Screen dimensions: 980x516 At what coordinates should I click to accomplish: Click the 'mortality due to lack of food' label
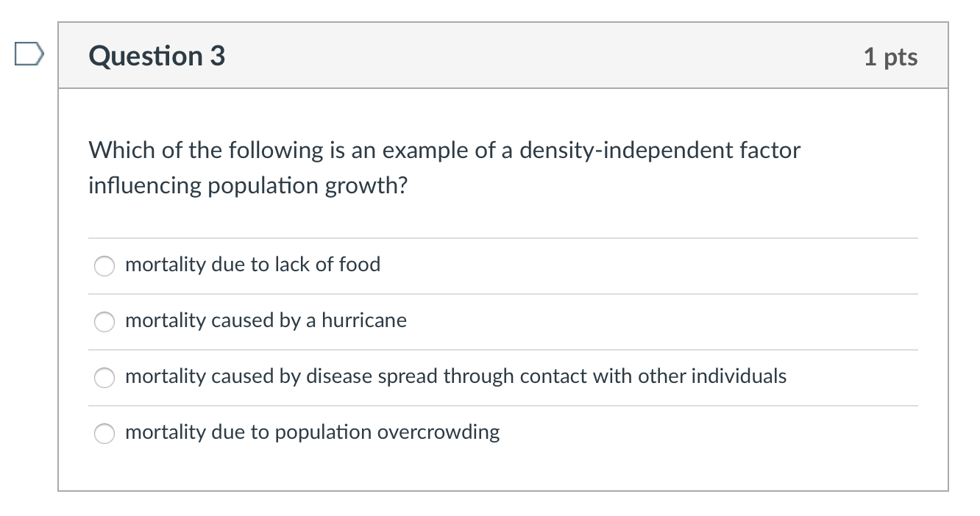[252, 265]
